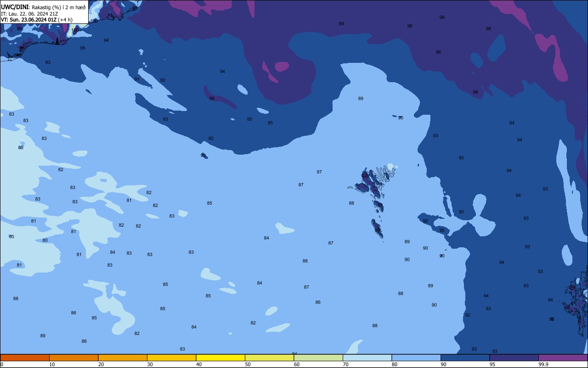Click the 100 value on the Faroe Islands

(x=365, y=176)
